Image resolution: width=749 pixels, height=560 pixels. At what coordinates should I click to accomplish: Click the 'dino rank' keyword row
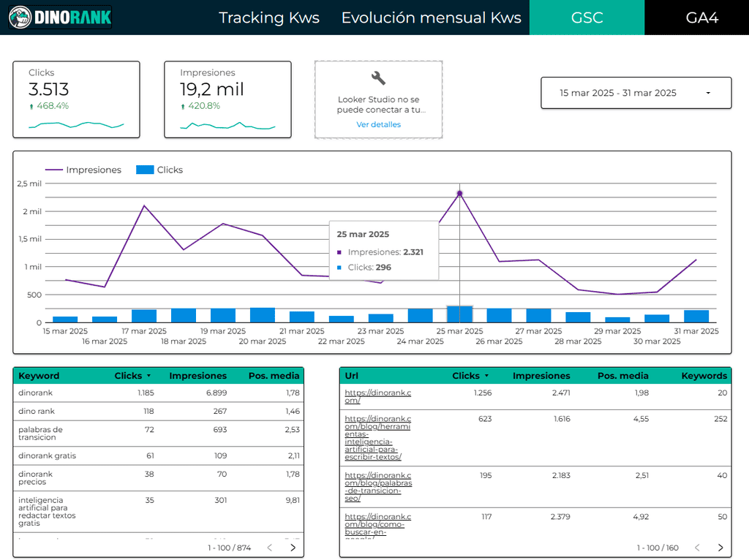[158, 412]
